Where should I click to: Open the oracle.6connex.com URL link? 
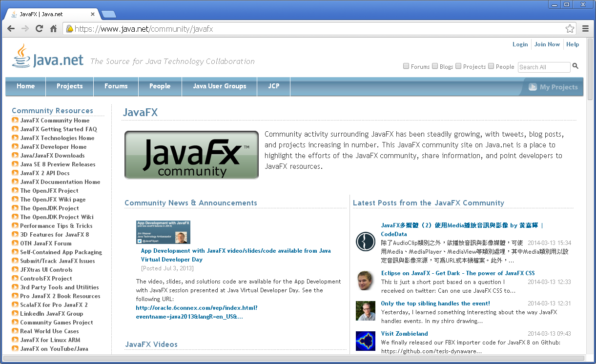click(197, 312)
